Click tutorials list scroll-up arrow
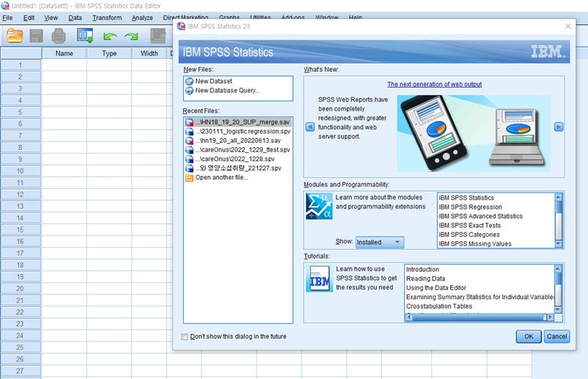The height and width of the screenshot is (379, 588). (558, 268)
